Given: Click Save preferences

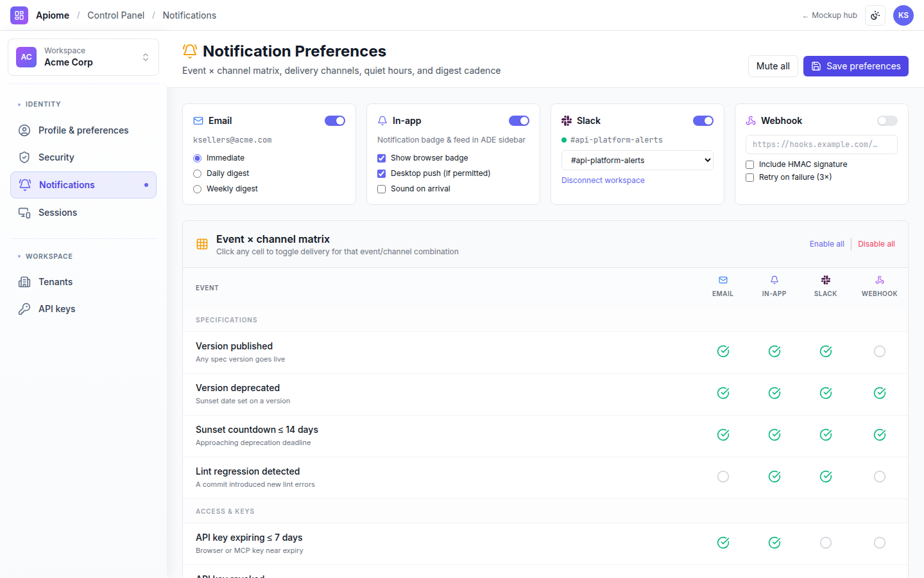Looking at the screenshot, I should pos(856,66).
